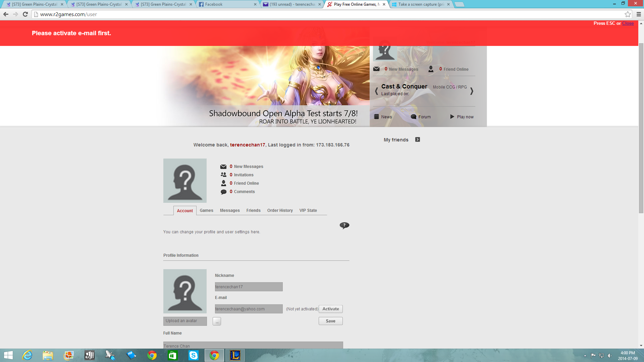Open the Order History tab
This screenshot has height=362, width=644.
[x=280, y=210]
